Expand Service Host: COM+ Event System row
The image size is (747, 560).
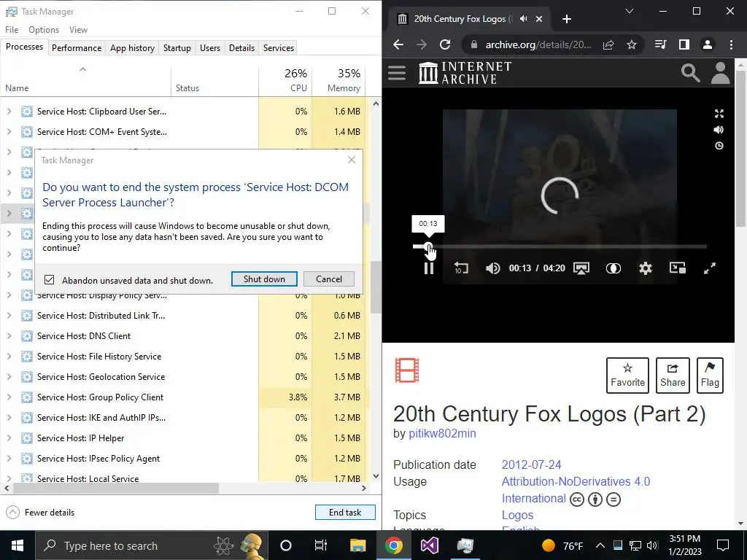9,132
